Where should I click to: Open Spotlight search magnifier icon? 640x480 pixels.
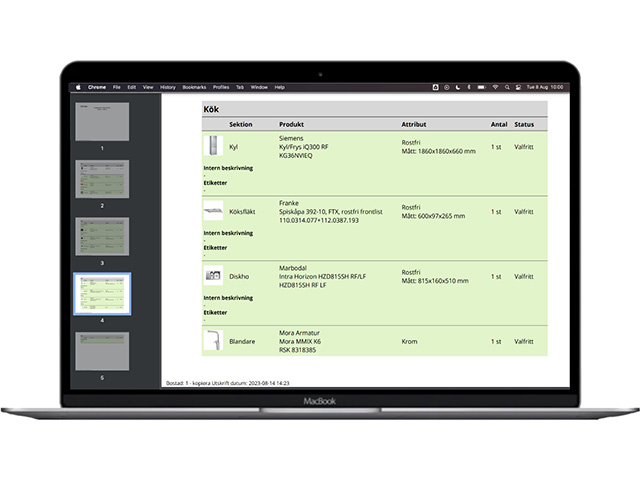507,87
